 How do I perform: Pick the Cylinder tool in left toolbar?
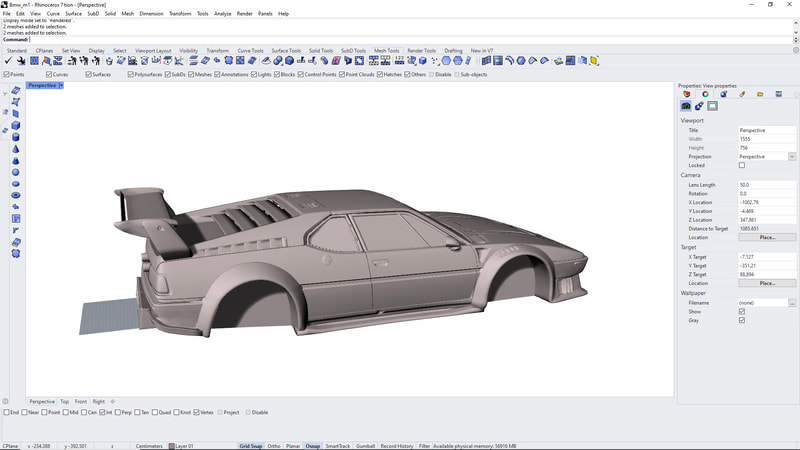(16, 137)
